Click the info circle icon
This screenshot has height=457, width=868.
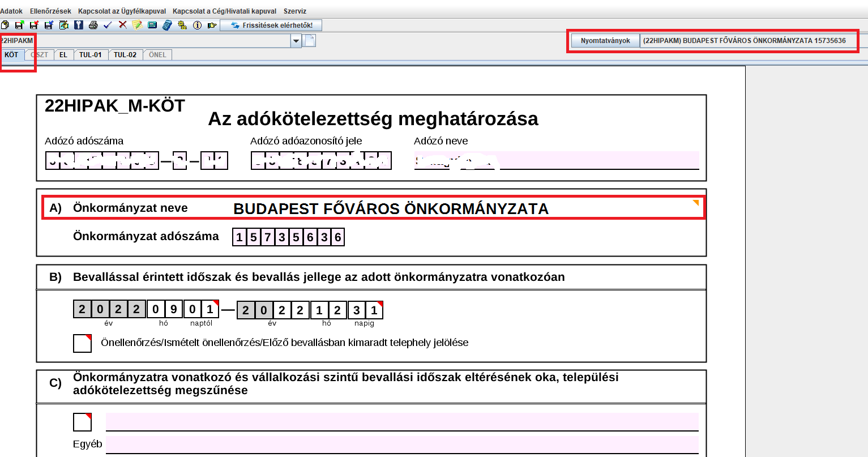[x=197, y=25]
